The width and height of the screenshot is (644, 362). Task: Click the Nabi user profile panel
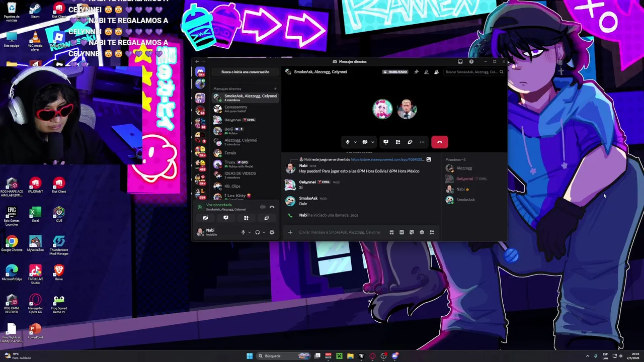(x=216, y=232)
